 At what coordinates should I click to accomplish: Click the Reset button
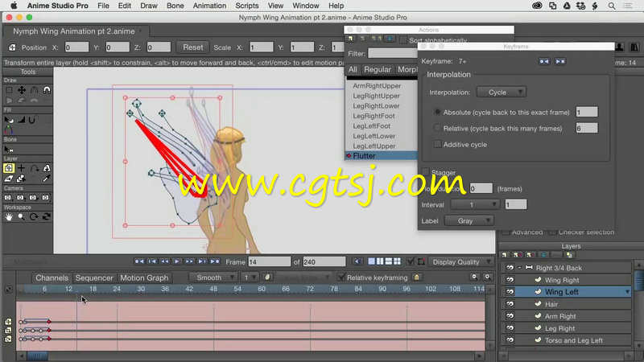point(193,47)
